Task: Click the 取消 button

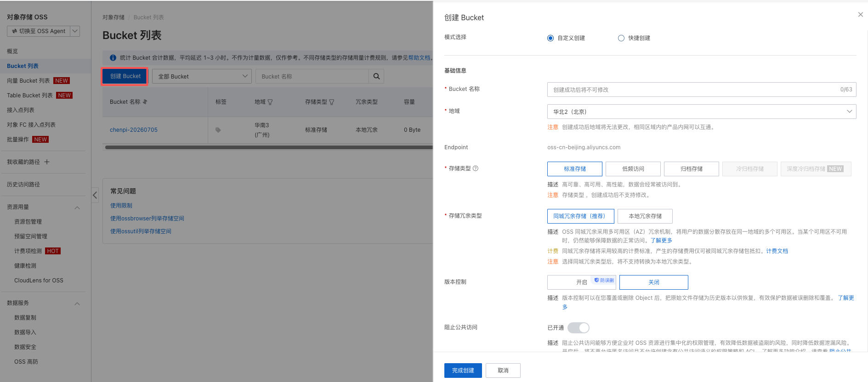Action: coord(503,371)
